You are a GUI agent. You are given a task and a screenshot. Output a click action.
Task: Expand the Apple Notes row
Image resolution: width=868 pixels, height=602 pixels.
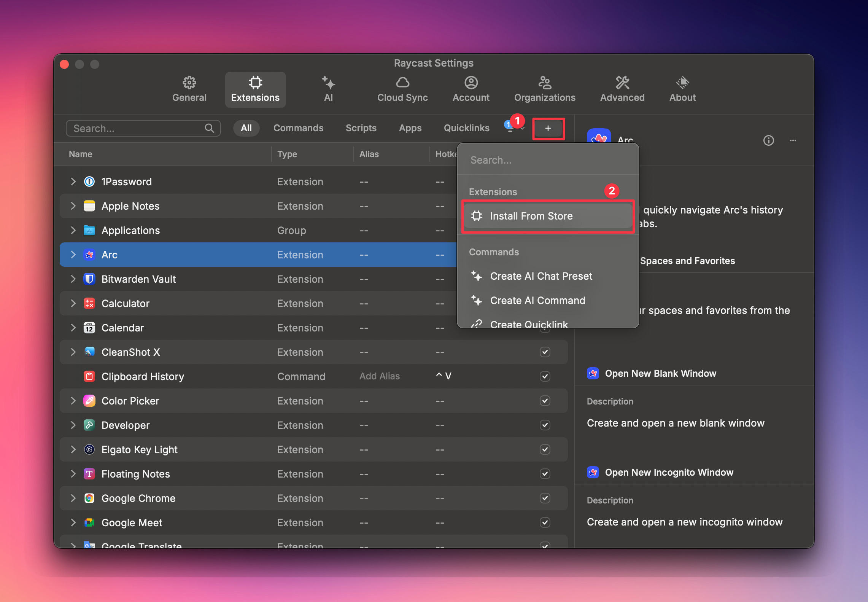(x=73, y=206)
